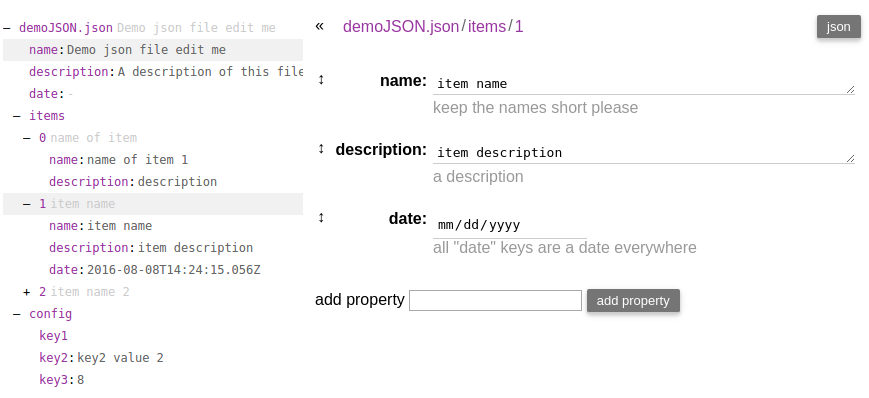Select row name of item 1
Screen dimensions: 869x398
(153, 160)
